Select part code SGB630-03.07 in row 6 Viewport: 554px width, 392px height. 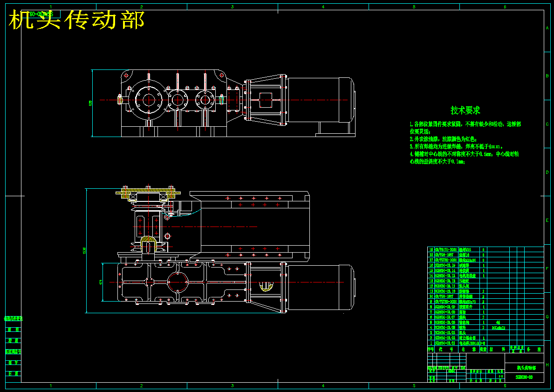[x=445, y=317]
